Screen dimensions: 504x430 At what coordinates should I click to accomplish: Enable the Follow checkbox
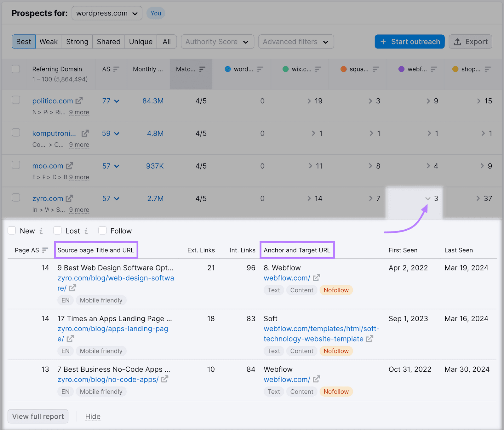pyautogui.click(x=102, y=230)
